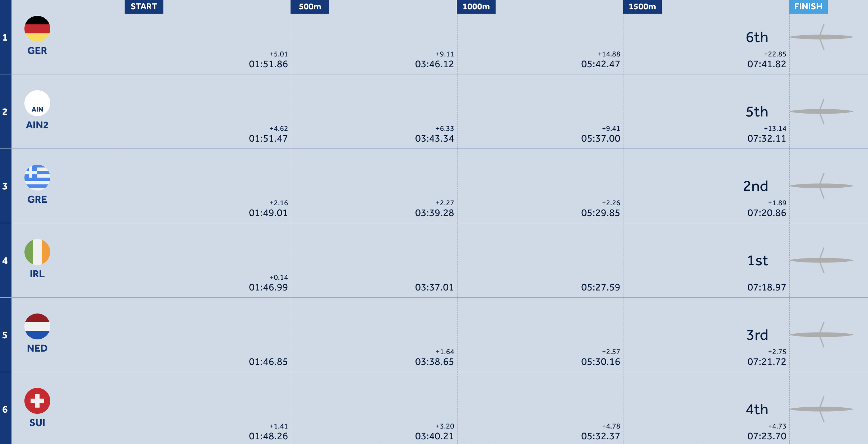This screenshot has height=444, width=868.
Task: Click IRL finish time 07:18.97
Action: 767,287
